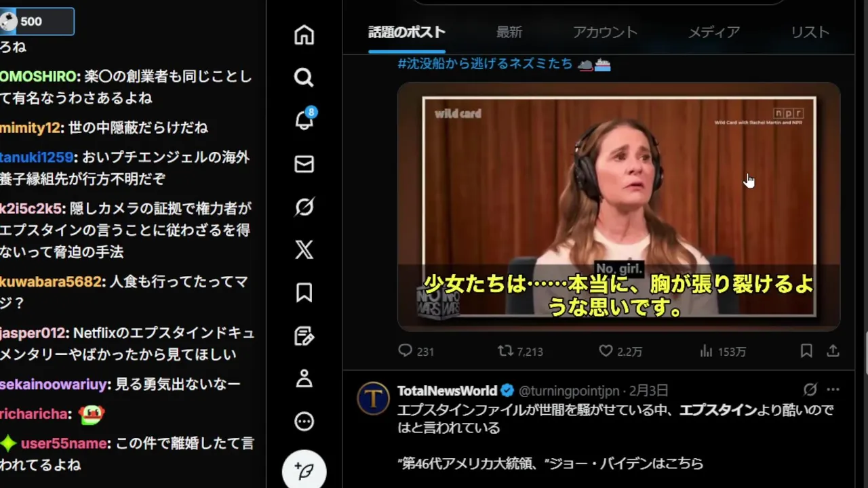868x488 pixels.
Task: Open the Articles compose icon in sidebar
Action: point(304,335)
